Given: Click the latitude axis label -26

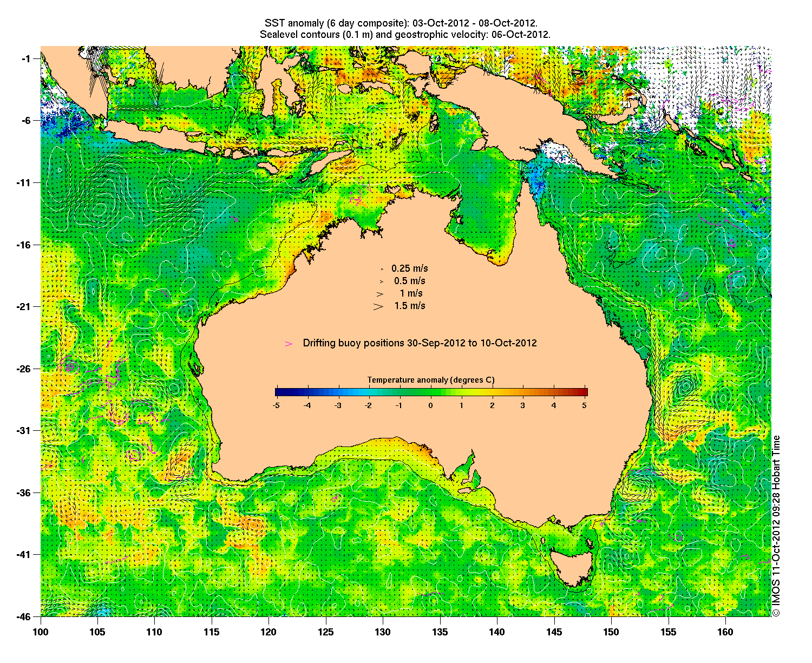Looking at the screenshot, I should point(24,369).
